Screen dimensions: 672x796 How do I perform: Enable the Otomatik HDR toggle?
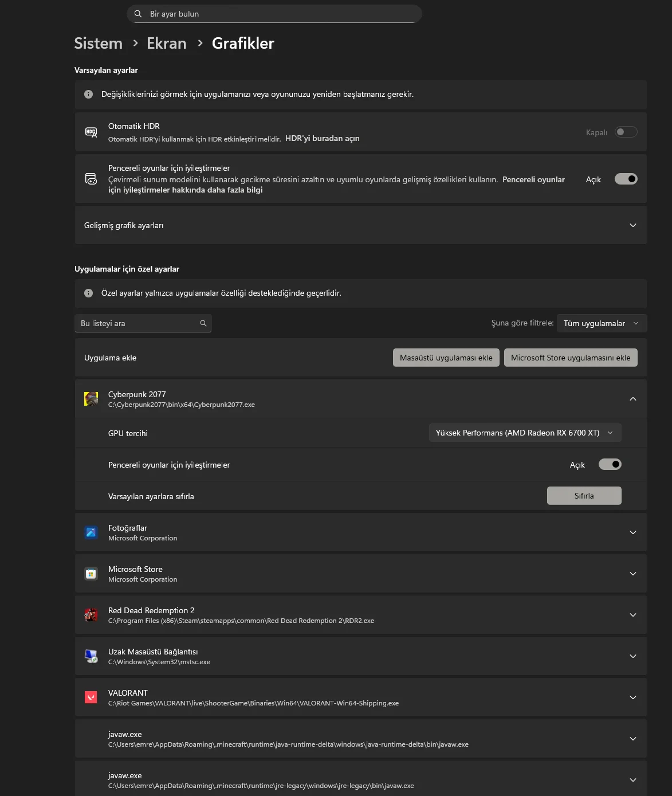pos(626,132)
